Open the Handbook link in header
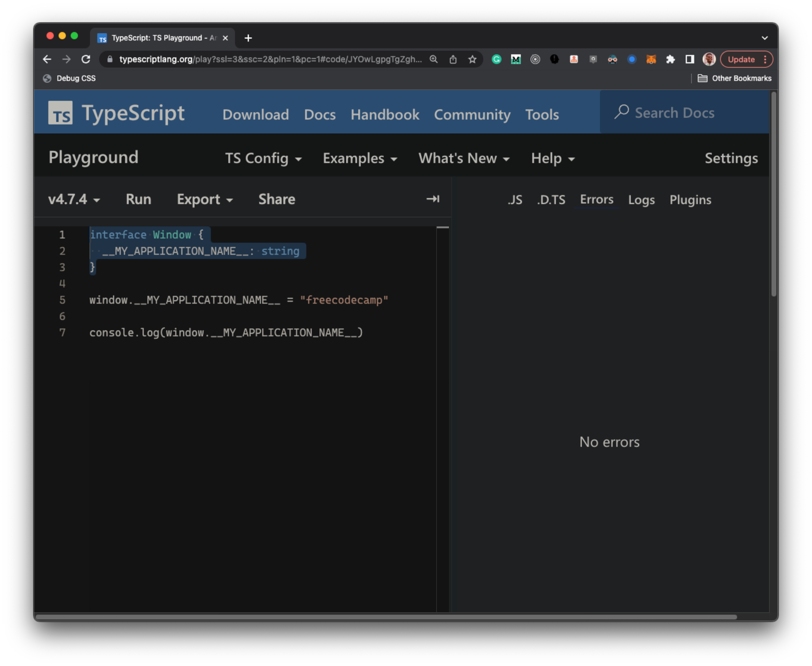 385,115
